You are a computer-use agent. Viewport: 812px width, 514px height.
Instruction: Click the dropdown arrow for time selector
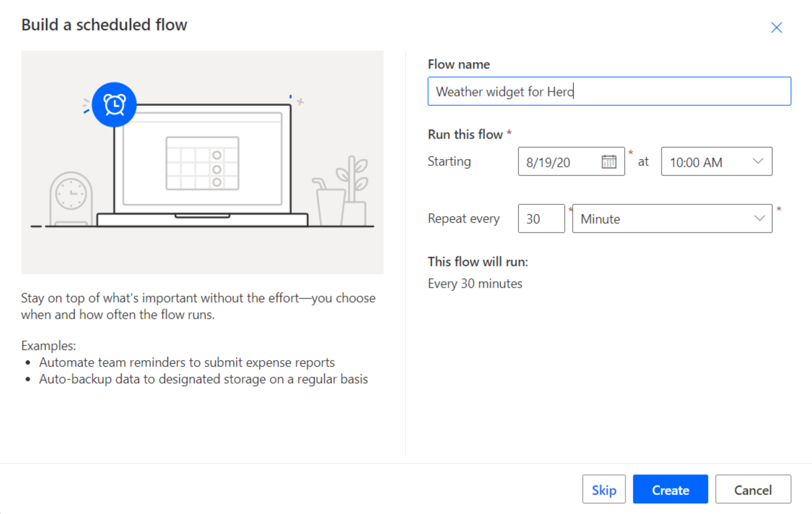(x=759, y=161)
